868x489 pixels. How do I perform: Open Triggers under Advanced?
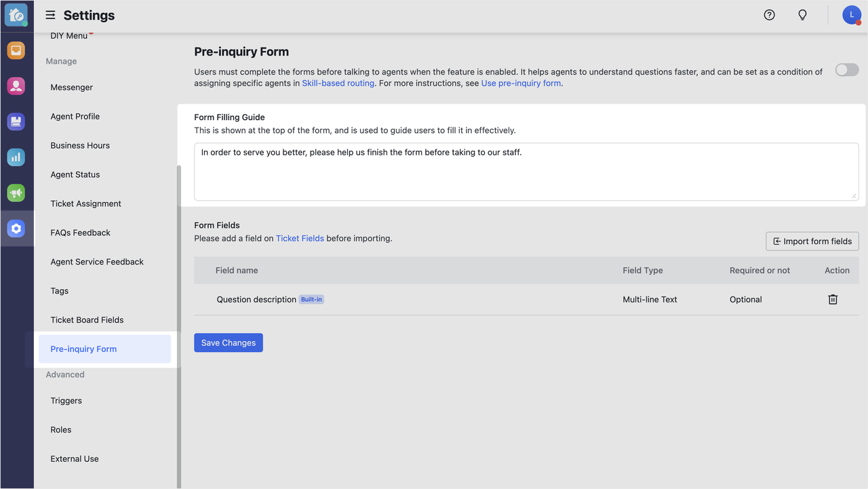coord(66,402)
